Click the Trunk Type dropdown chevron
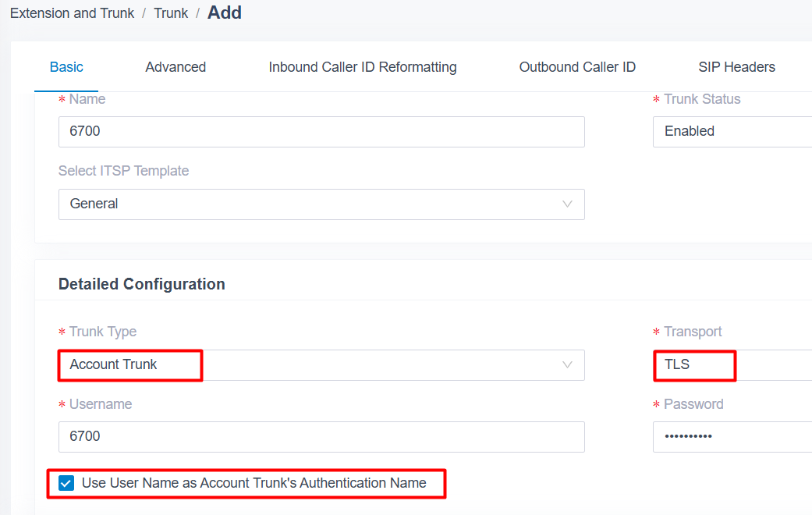 pyautogui.click(x=567, y=364)
